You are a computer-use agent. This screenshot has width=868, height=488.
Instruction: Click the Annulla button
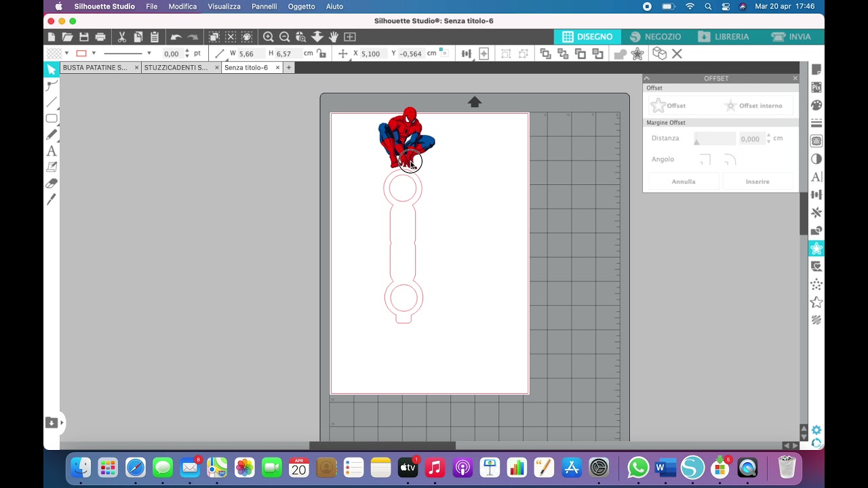[684, 182]
